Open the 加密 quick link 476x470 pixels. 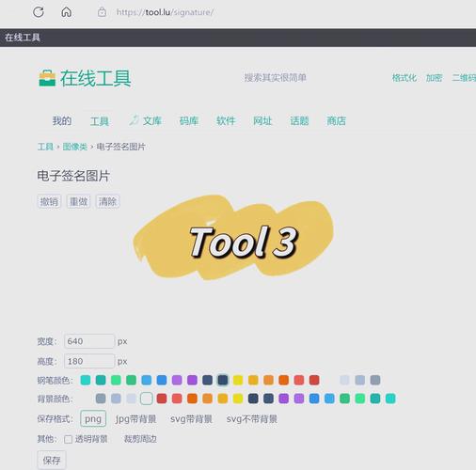coord(435,78)
